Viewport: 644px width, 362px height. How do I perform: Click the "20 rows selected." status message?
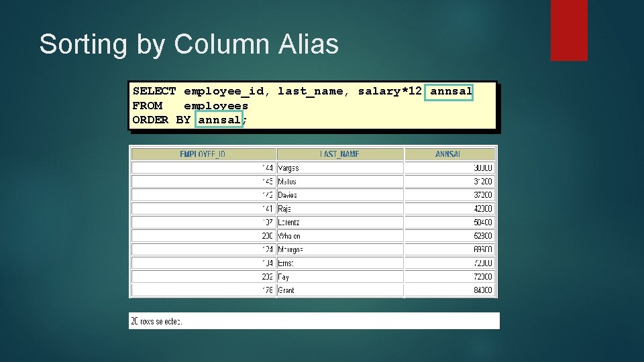[156, 321]
